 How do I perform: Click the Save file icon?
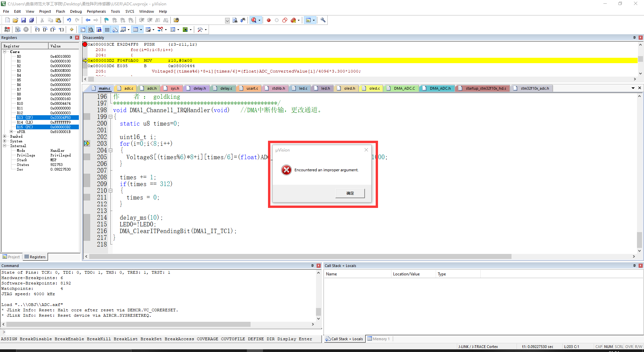[23, 20]
